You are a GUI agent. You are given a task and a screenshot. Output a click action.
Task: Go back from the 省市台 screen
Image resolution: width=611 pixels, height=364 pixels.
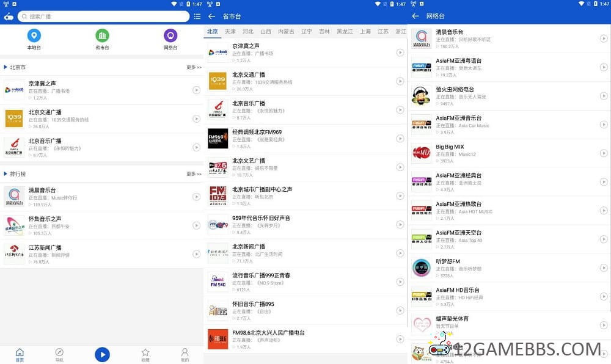click(212, 16)
